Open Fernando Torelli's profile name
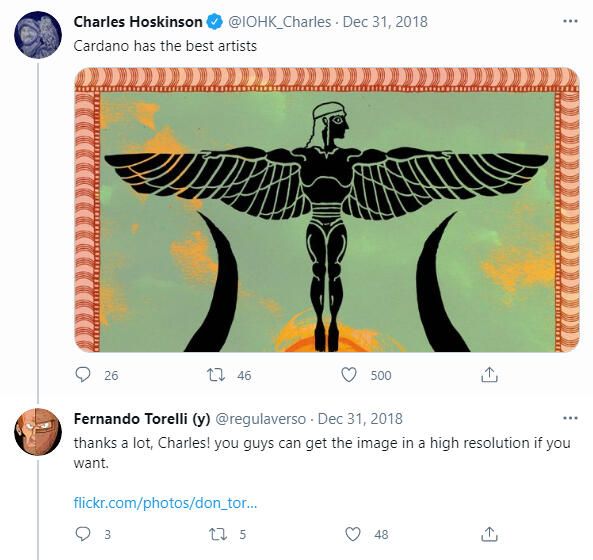Viewport: 593px width, 560px height. click(142, 419)
